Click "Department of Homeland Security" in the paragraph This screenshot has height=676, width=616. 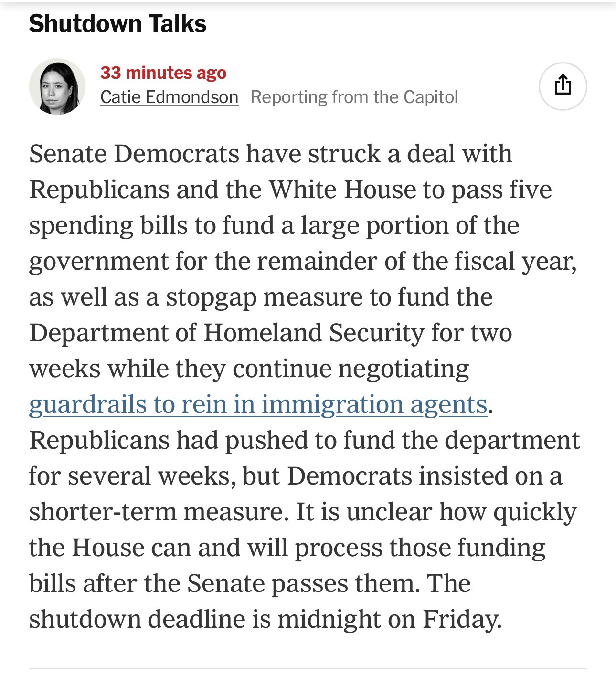(227, 333)
